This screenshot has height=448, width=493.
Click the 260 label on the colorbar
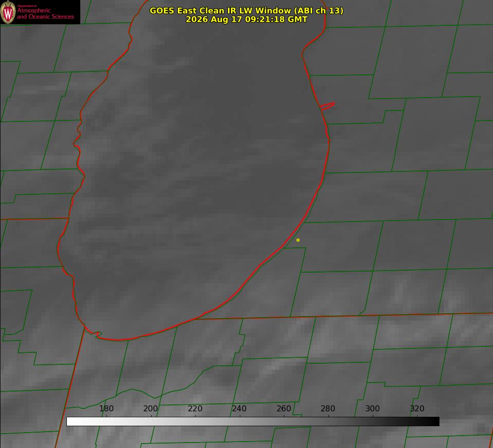pos(283,408)
